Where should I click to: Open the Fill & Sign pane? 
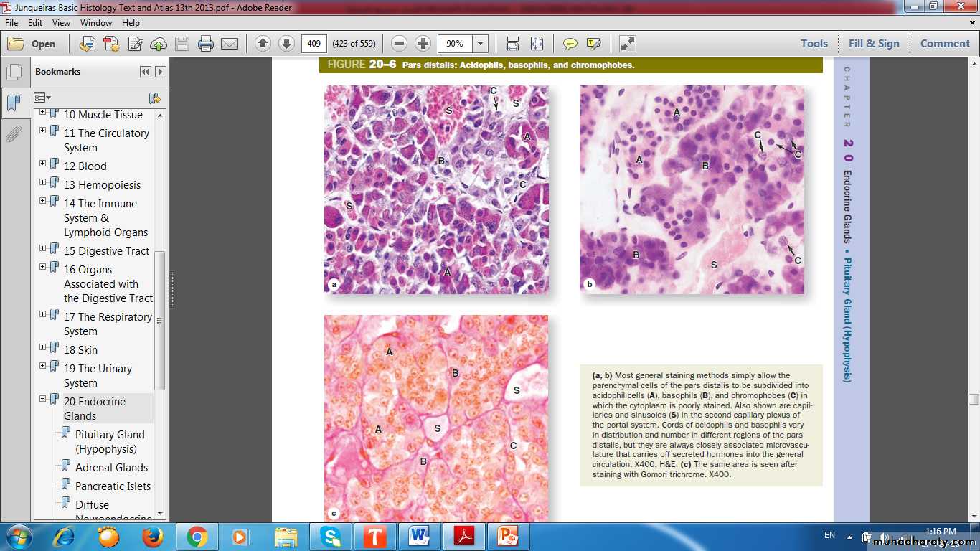pos(873,44)
